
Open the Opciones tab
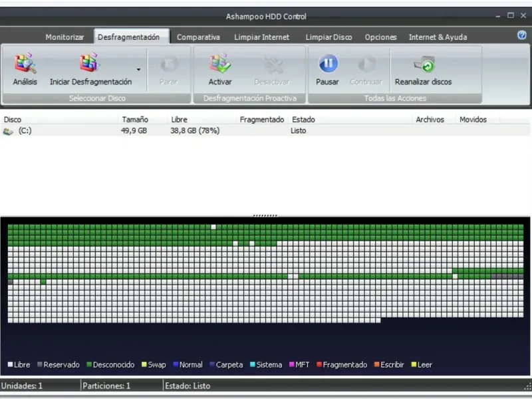click(x=380, y=37)
